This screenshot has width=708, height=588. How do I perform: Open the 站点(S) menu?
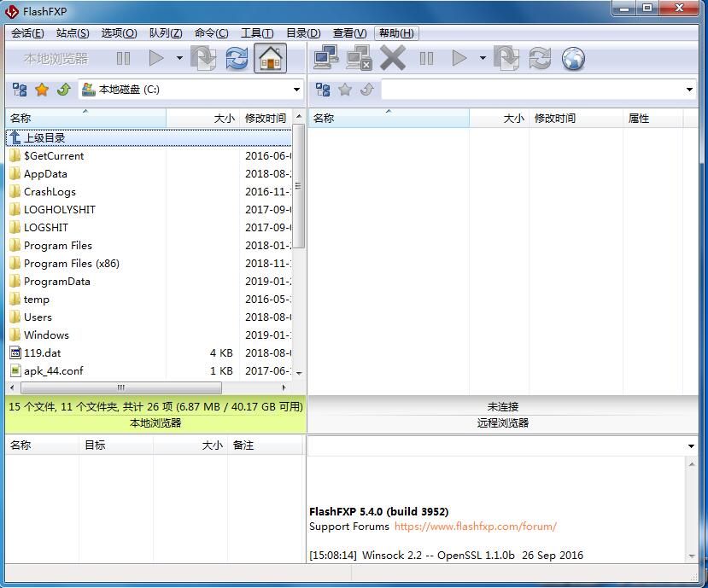(x=73, y=33)
